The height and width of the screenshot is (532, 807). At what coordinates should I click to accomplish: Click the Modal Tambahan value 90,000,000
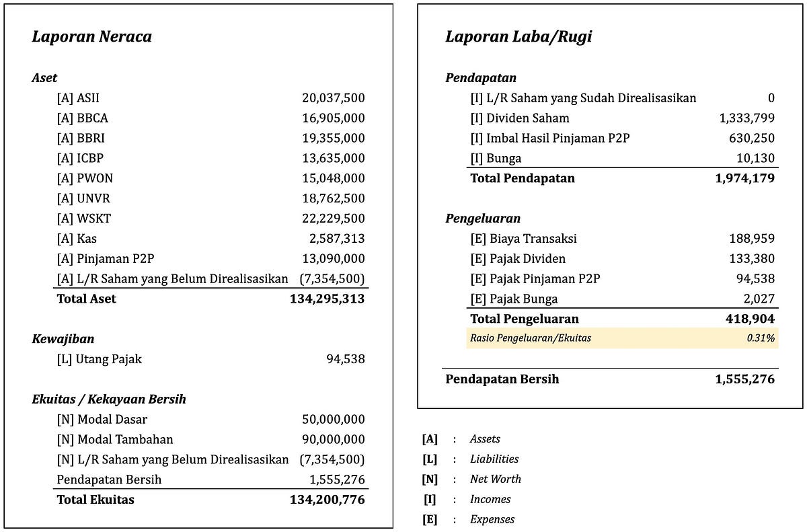tap(334, 440)
